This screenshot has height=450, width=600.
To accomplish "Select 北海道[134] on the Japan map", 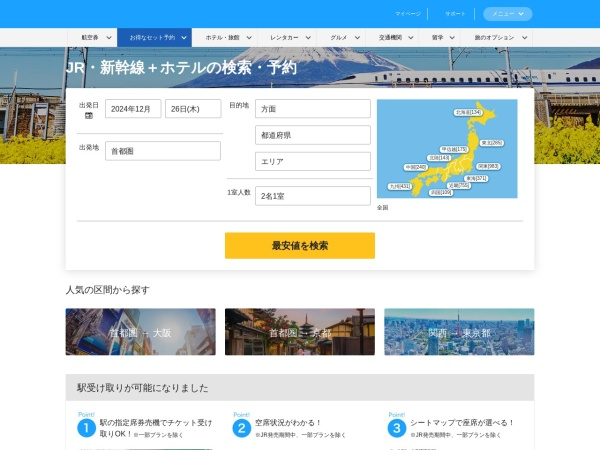I will [x=468, y=112].
